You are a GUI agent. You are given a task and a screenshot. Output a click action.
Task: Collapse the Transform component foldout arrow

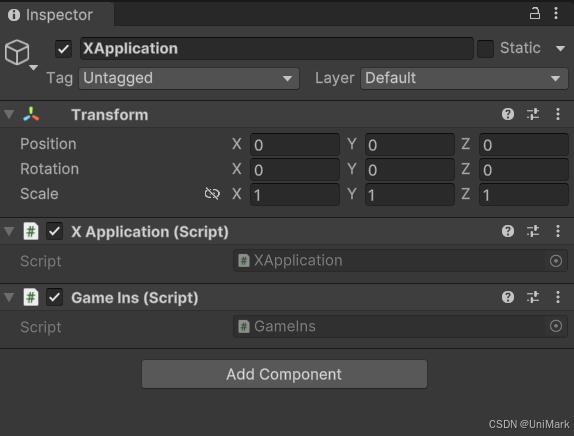tap(9, 114)
